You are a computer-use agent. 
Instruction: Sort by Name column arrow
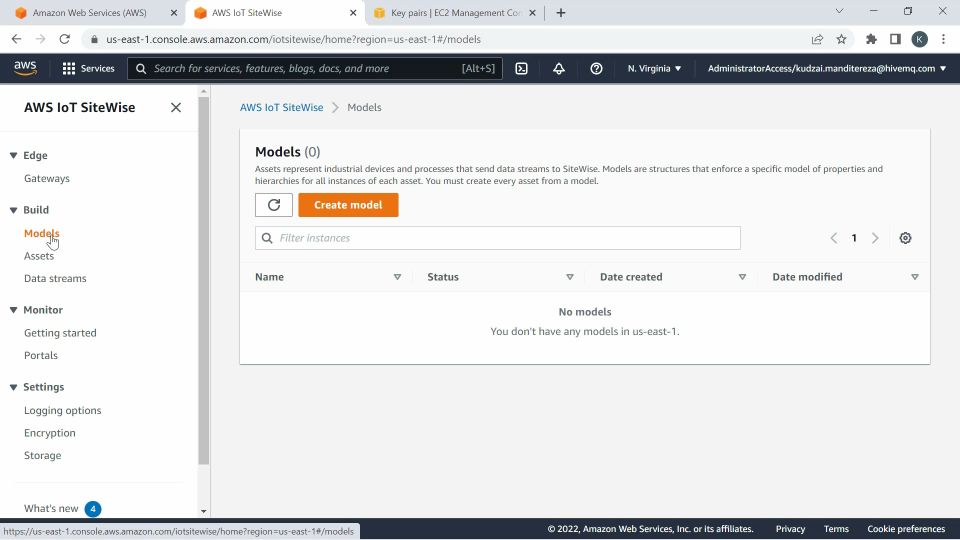pos(397,277)
